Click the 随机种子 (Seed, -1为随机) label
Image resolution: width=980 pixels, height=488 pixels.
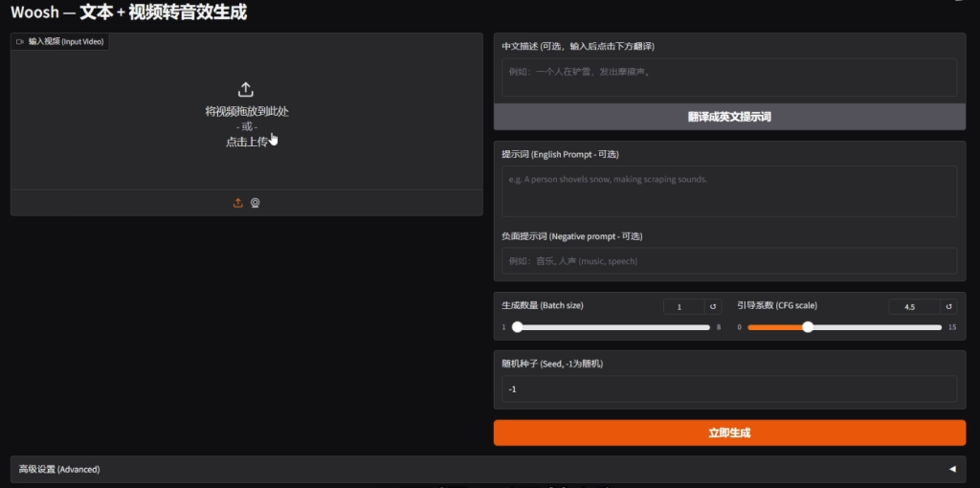tap(552, 364)
